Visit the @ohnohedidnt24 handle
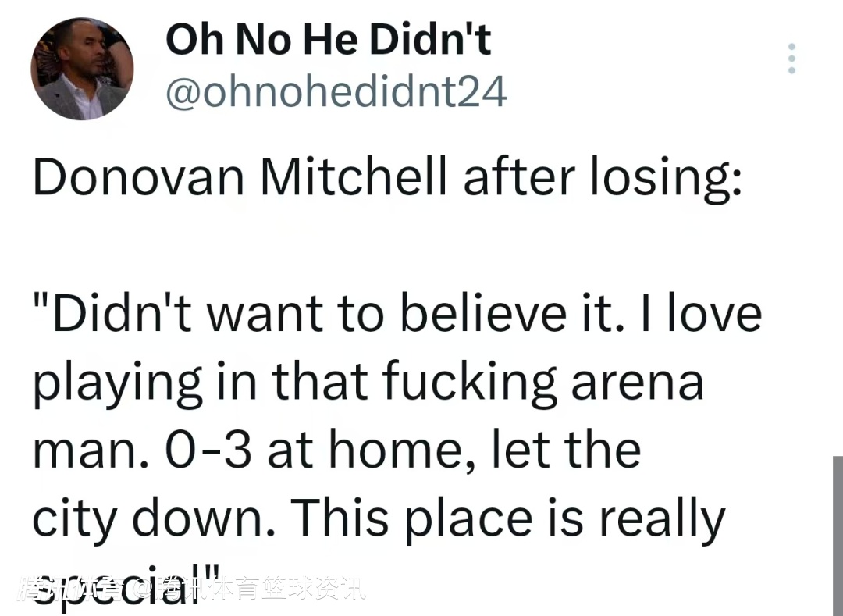843x616 pixels. 336,92
